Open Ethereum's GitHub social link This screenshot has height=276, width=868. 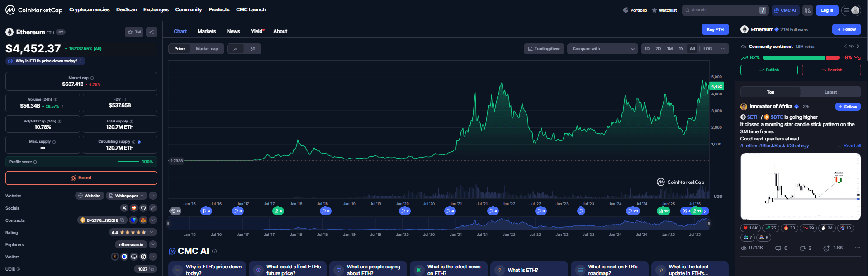click(143, 208)
